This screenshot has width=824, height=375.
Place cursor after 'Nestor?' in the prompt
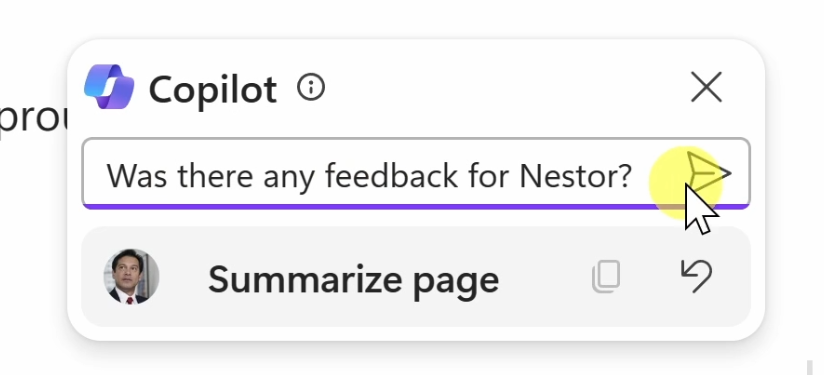[x=634, y=175]
